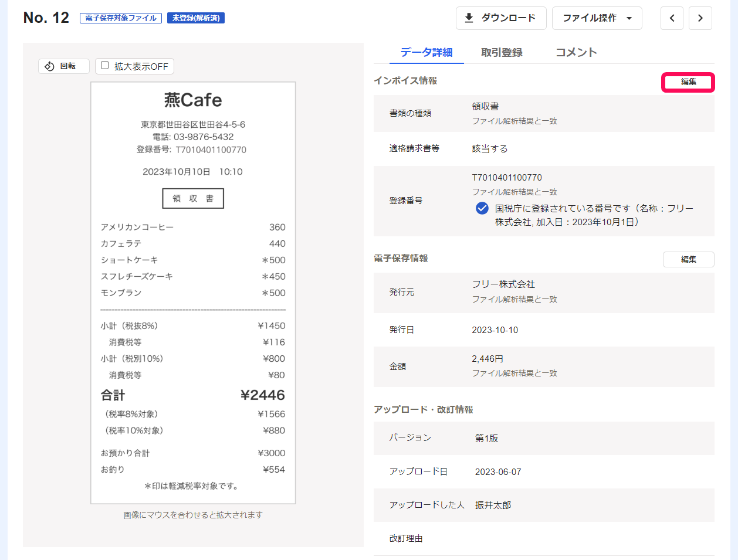The image size is (738, 560).
Task: Edit the インボイス情報 section
Action: (x=688, y=82)
